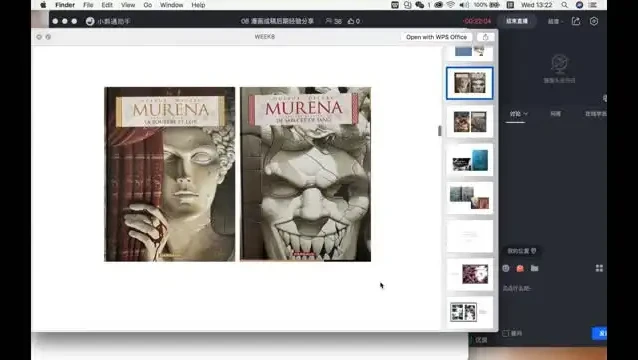638x360 pixels.
Task: Click the menu bar clock Wed 13:22
Action: click(537, 5)
